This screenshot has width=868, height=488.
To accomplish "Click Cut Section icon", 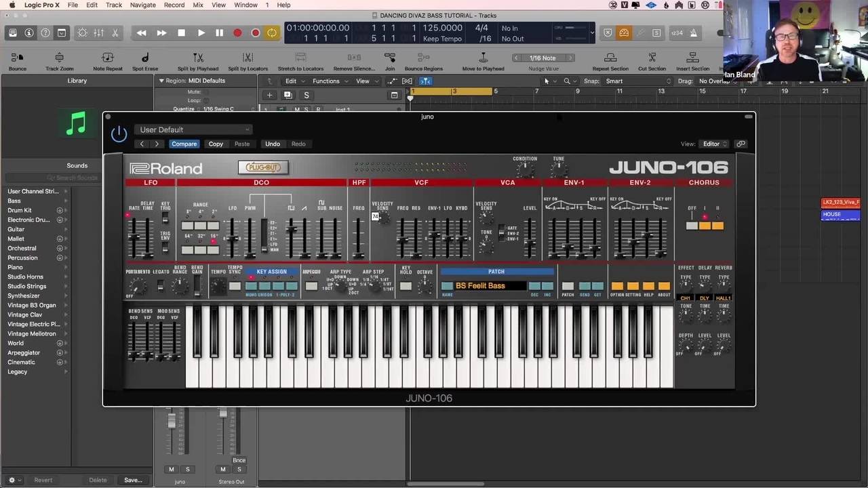I will tap(652, 61).
